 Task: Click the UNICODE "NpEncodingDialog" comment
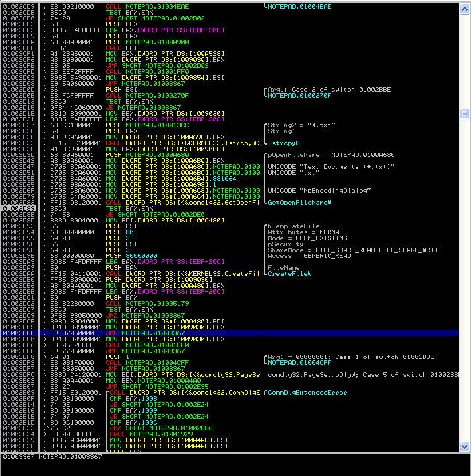coord(319,191)
